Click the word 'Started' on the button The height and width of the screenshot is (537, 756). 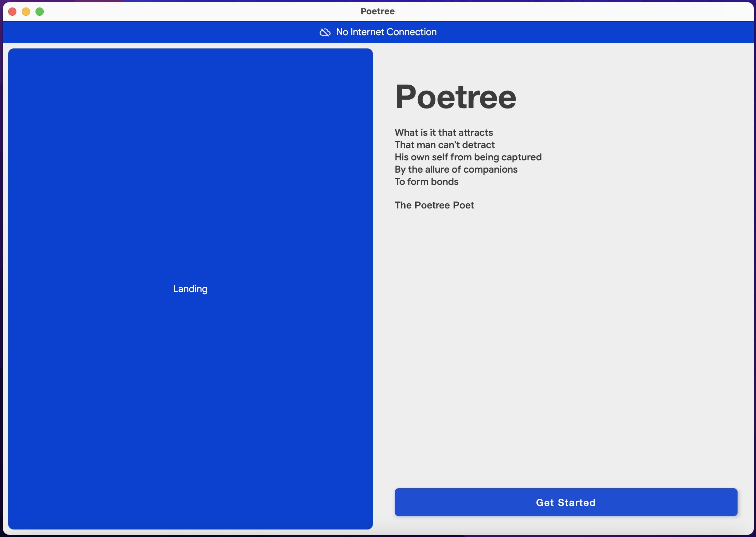pos(576,503)
